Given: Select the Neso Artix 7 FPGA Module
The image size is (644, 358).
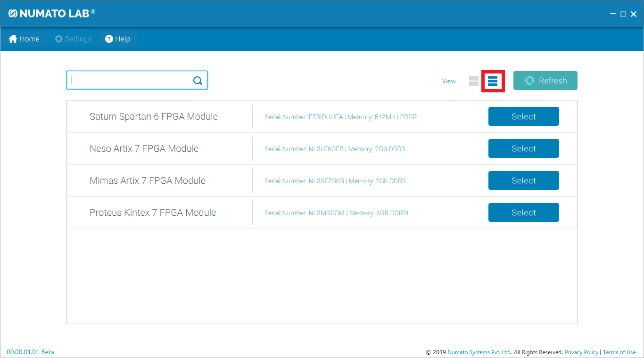Looking at the screenshot, I should tap(523, 148).
